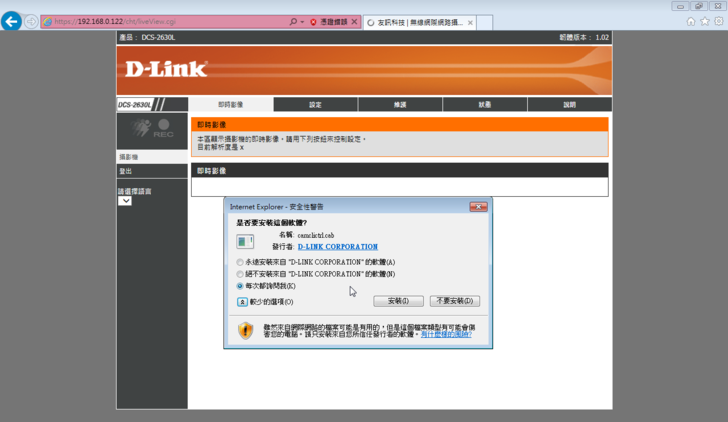Click the firmware version 1.02 text
Screen dimensions: 728x422
tap(585, 38)
